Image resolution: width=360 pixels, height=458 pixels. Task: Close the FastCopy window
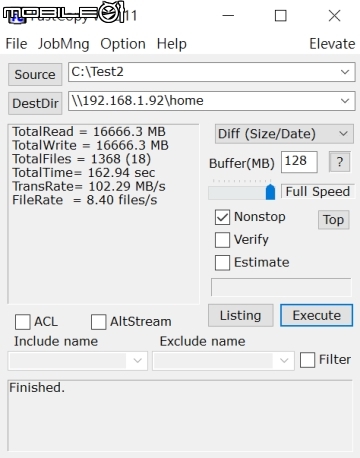pos(334,16)
